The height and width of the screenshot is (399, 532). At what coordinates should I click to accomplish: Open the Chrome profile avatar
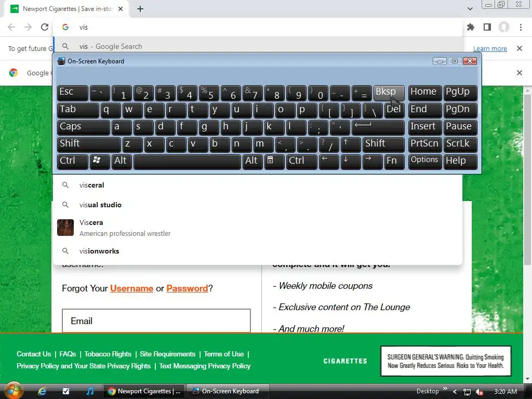pos(504,27)
